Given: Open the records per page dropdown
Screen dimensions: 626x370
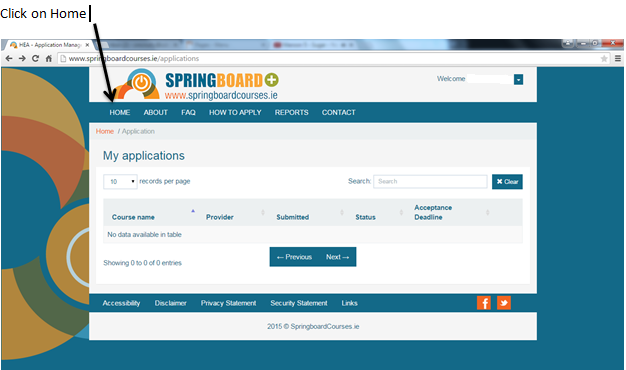Looking at the screenshot, I should point(120,182).
